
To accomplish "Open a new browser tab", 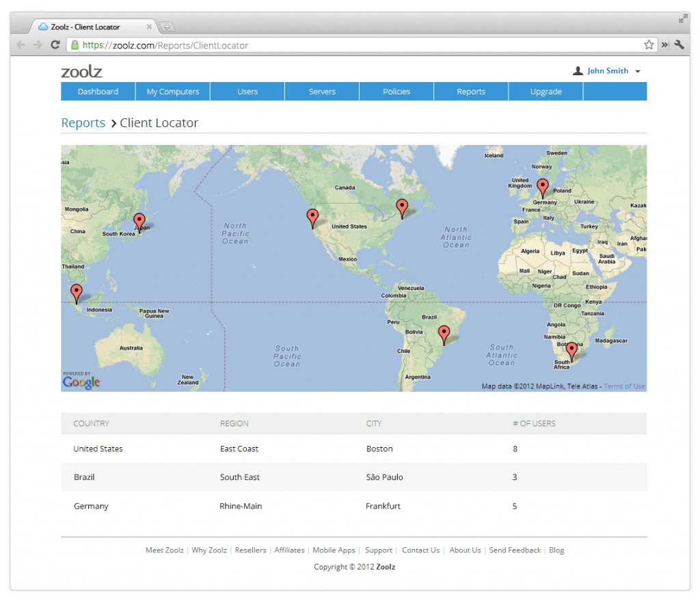I will 167,27.
